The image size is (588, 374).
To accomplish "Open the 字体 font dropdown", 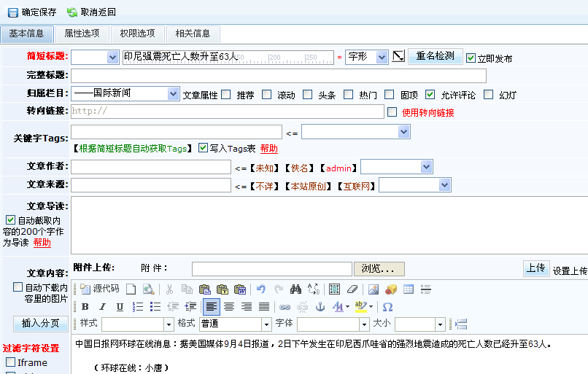I will pyautogui.click(x=333, y=324).
